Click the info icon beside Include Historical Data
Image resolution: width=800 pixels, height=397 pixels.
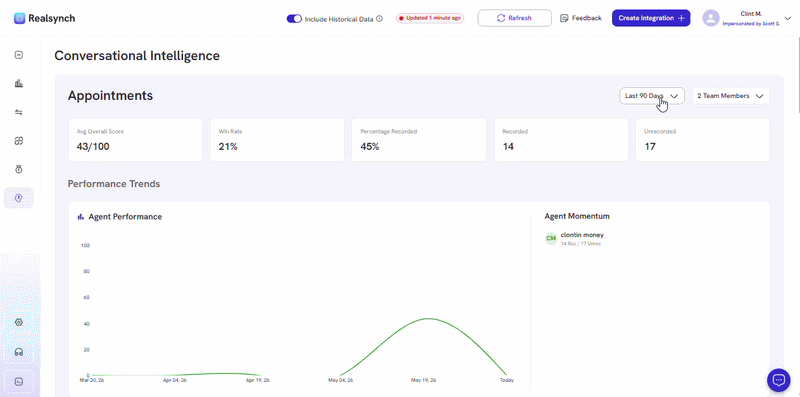pos(379,19)
